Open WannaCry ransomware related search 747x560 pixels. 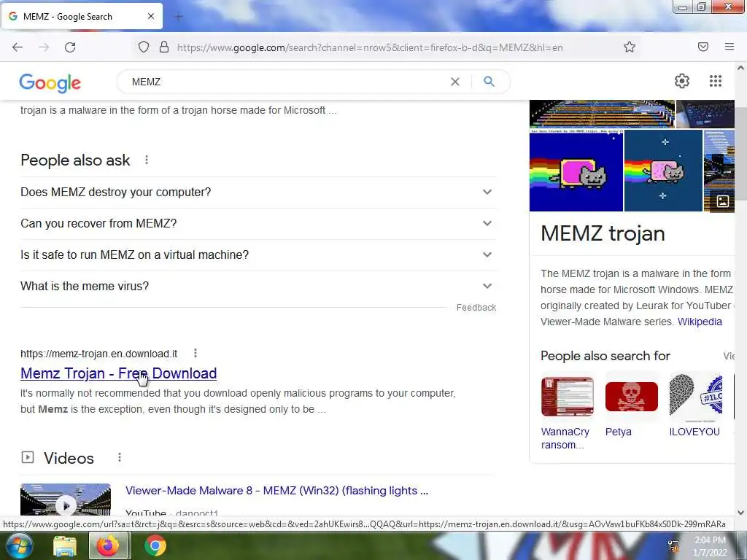point(565,438)
